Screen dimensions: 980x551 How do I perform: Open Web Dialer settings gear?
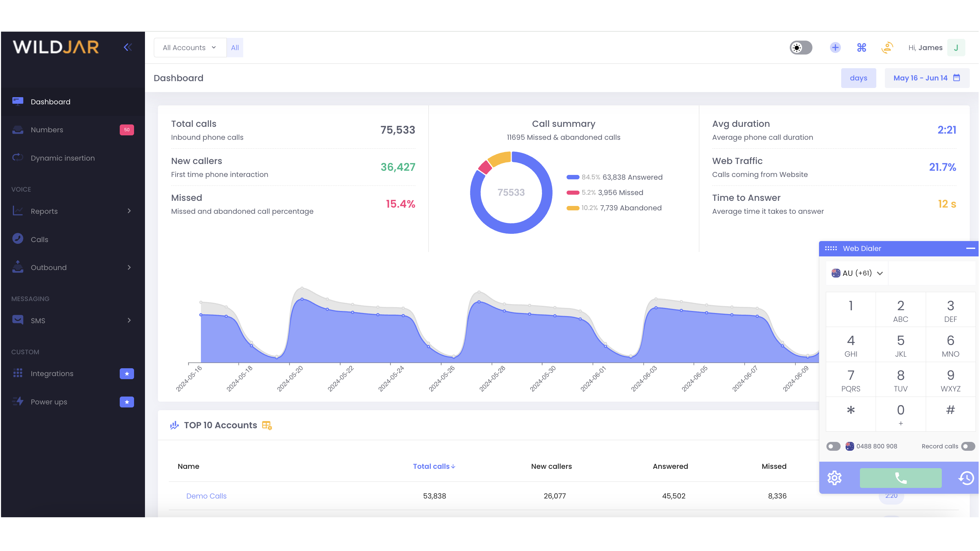[835, 478]
